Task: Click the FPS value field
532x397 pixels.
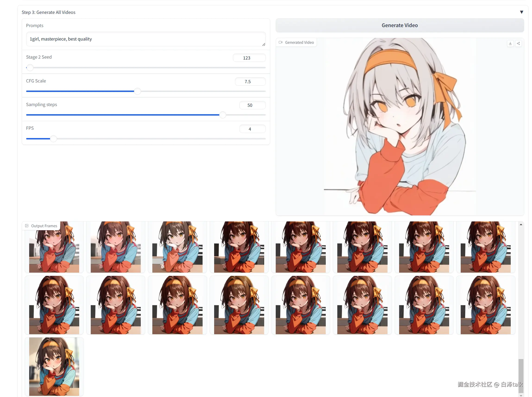Action: (x=252, y=129)
